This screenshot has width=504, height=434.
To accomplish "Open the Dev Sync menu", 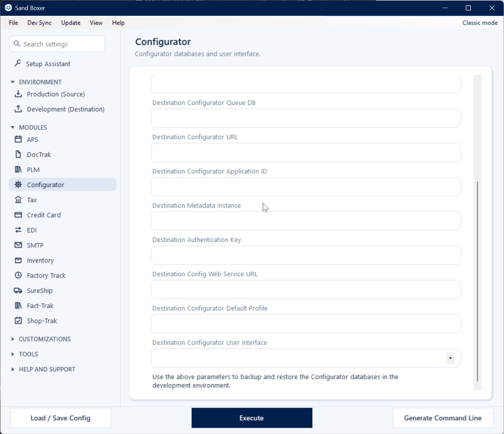I will point(40,23).
